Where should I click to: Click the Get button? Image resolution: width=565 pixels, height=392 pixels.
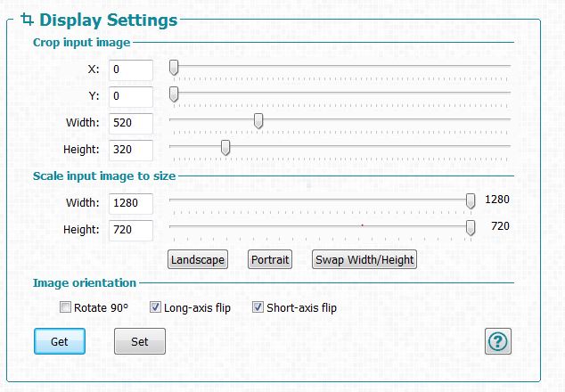tap(60, 341)
